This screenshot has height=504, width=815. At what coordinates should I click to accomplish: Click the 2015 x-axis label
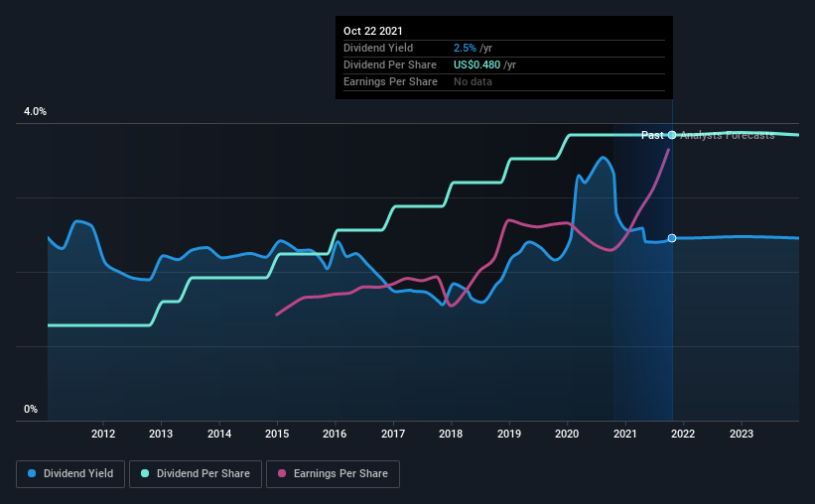pos(277,434)
